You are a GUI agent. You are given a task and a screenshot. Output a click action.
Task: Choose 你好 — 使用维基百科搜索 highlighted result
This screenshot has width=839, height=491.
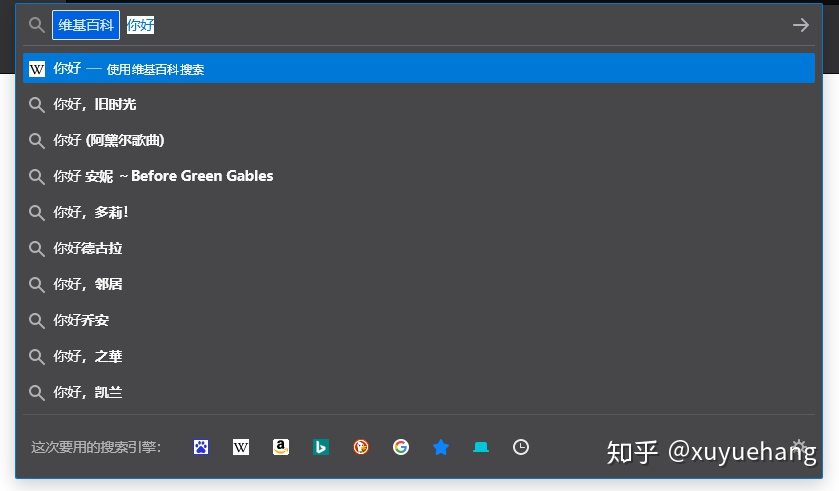[419, 68]
